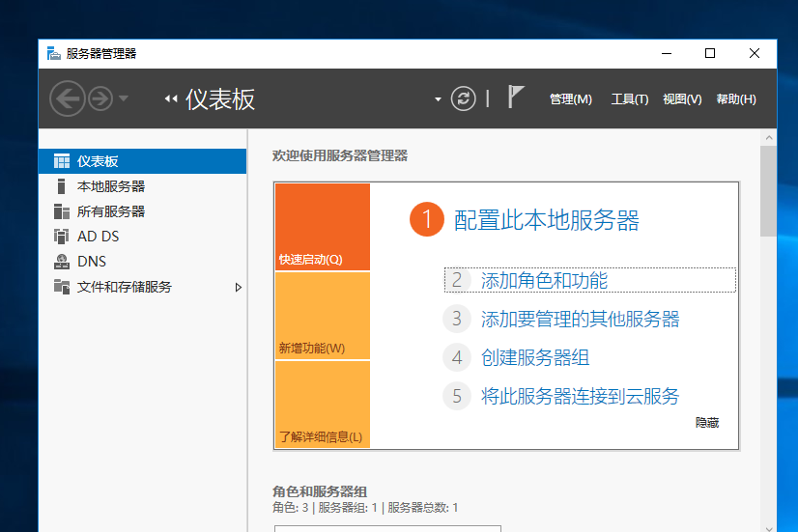The image size is (798, 532).
Task: Click the 添加角色和功能 link
Action: point(544,281)
